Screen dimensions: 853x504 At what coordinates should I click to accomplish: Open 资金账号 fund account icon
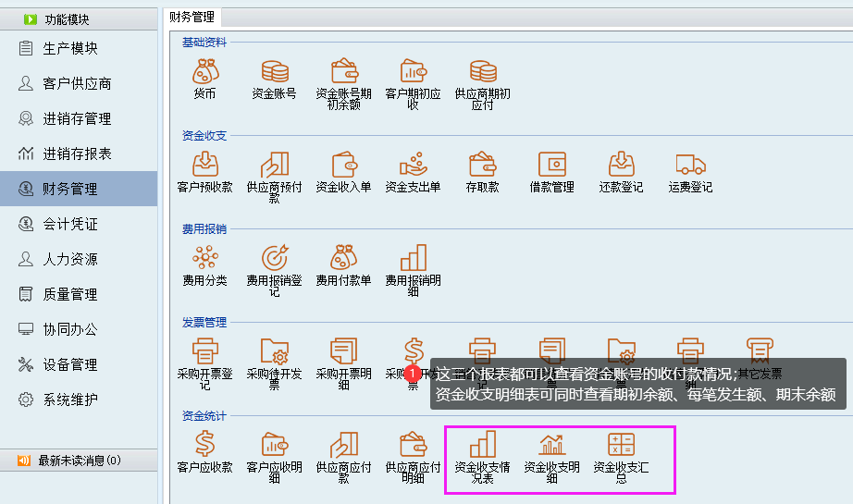tap(274, 72)
